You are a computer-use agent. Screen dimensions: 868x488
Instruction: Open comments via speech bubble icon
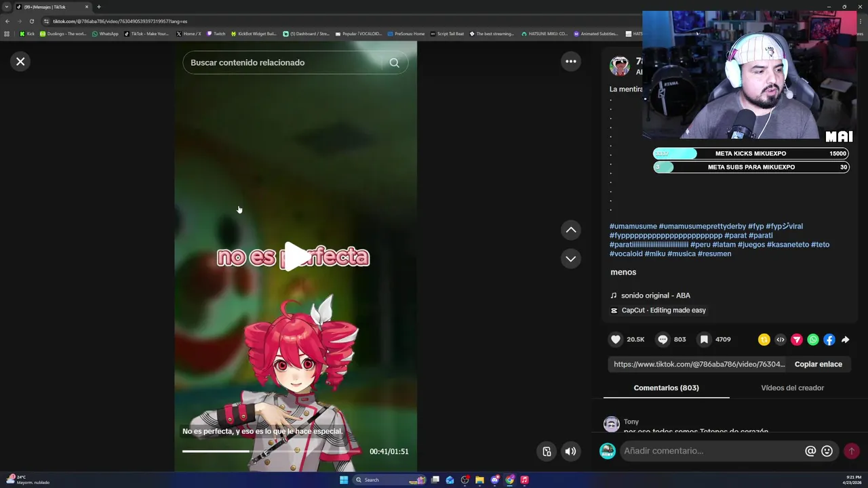click(663, 340)
